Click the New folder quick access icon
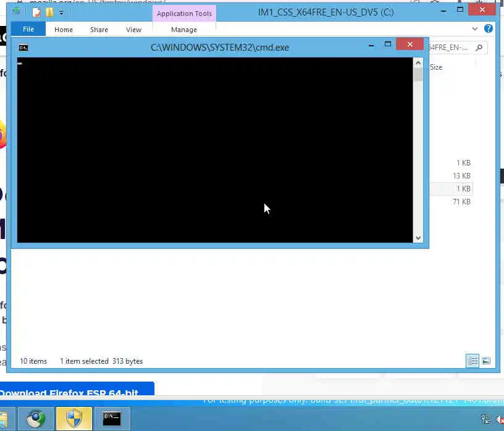The image size is (504, 431). (x=49, y=12)
